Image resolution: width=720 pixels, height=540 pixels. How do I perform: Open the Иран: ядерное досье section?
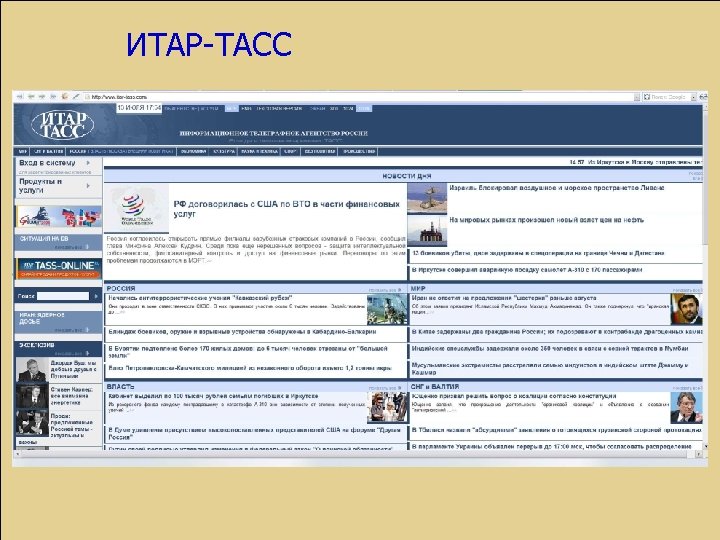[58, 322]
